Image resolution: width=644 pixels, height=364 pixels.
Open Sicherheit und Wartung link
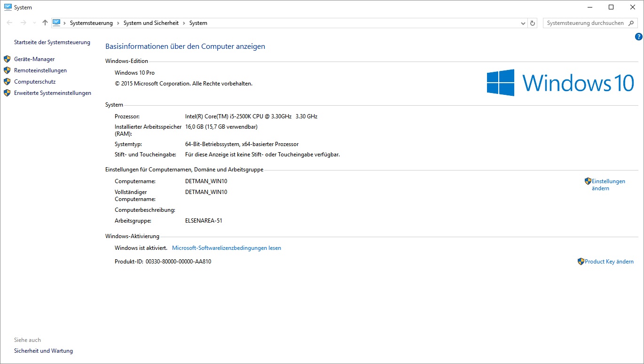[x=43, y=351]
